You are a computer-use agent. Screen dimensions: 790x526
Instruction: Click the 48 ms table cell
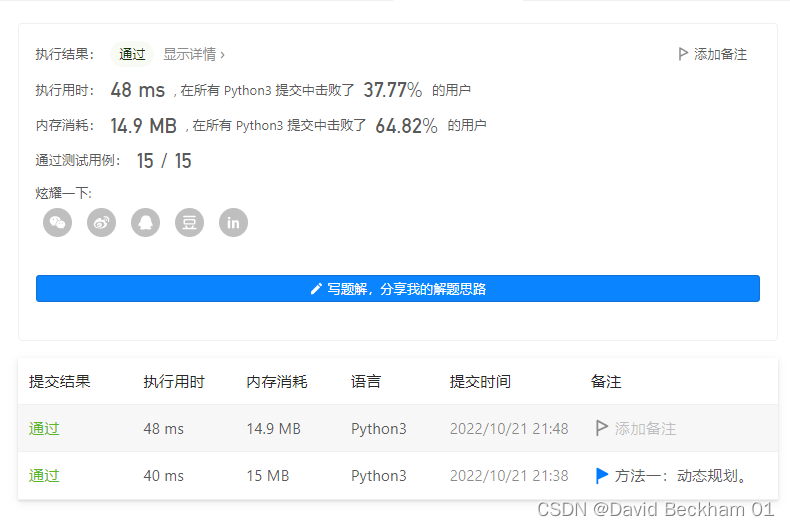[x=164, y=429]
